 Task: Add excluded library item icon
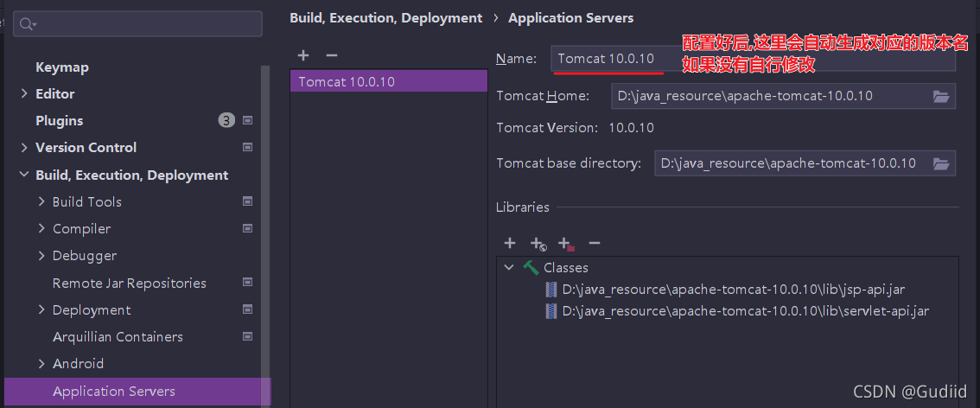tap(566, 244)
